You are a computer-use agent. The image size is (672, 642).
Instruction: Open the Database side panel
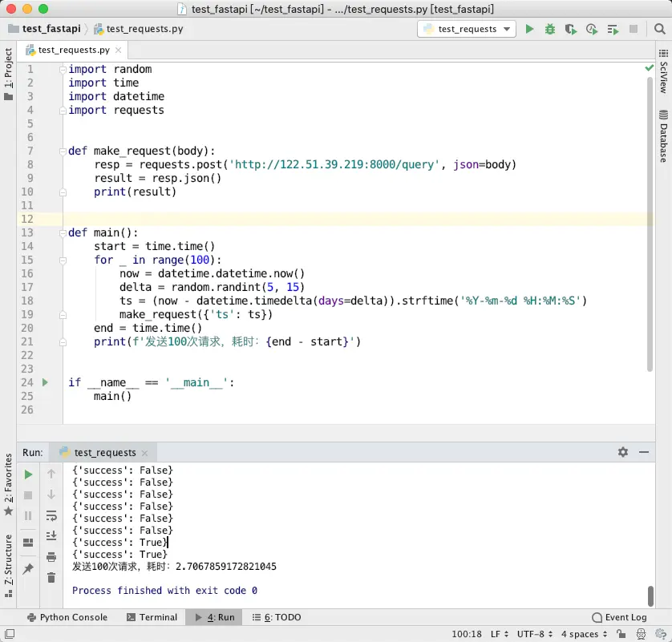click(663, 136)
